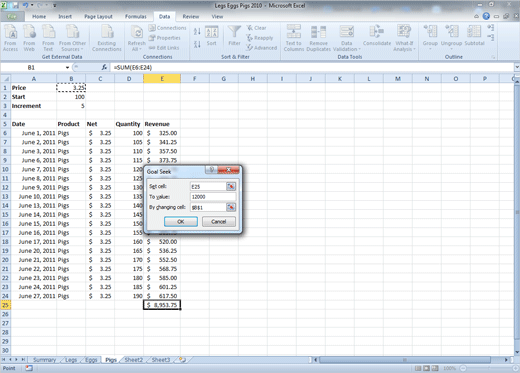
Task: Switch to the Home ribbon tab
Action: tap(39, 16)
